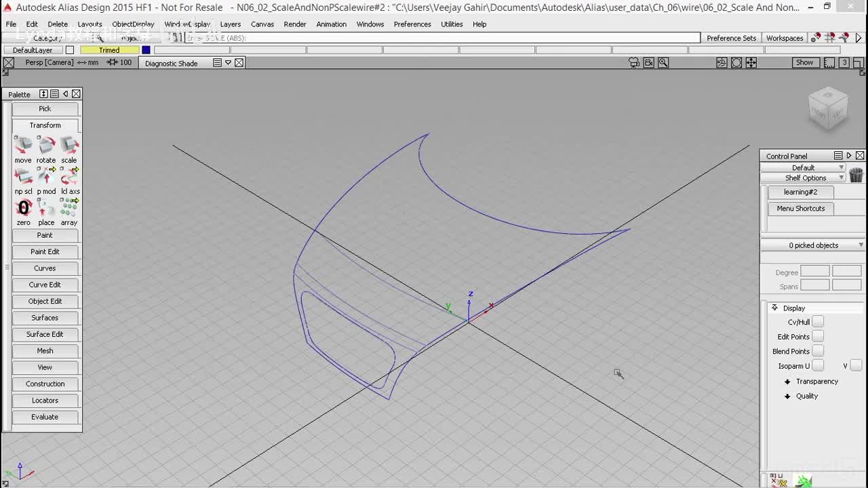Open the Curves palette tab
868x488 pixels.
[x=45, y=268]
